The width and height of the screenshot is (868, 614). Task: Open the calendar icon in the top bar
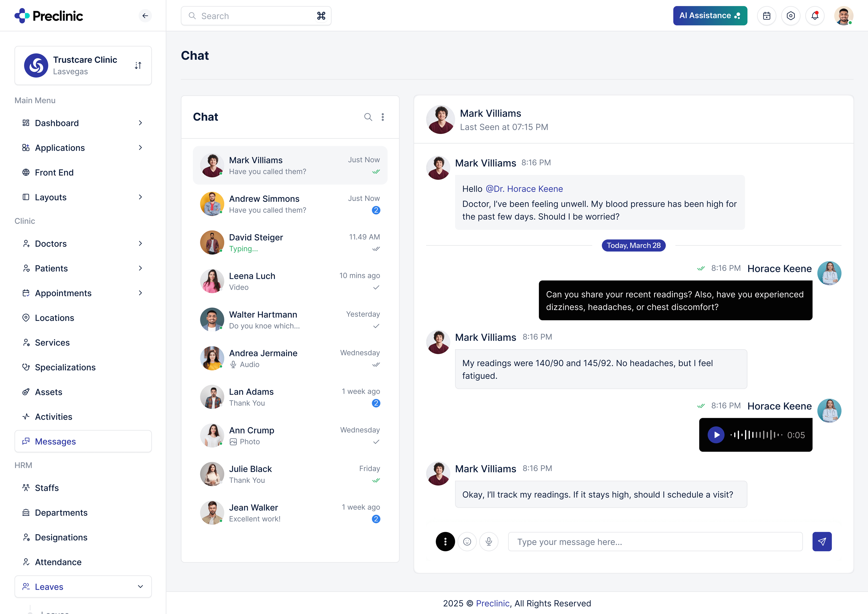766,16
